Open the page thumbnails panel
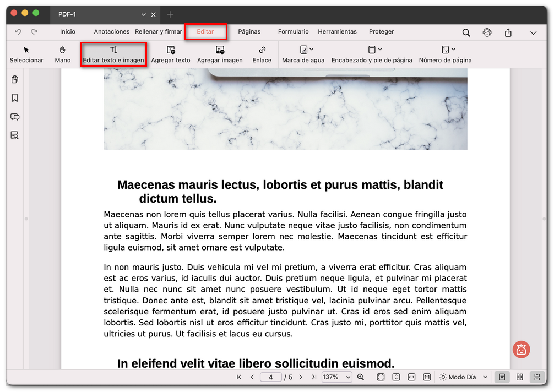 (x=14, y=79)
